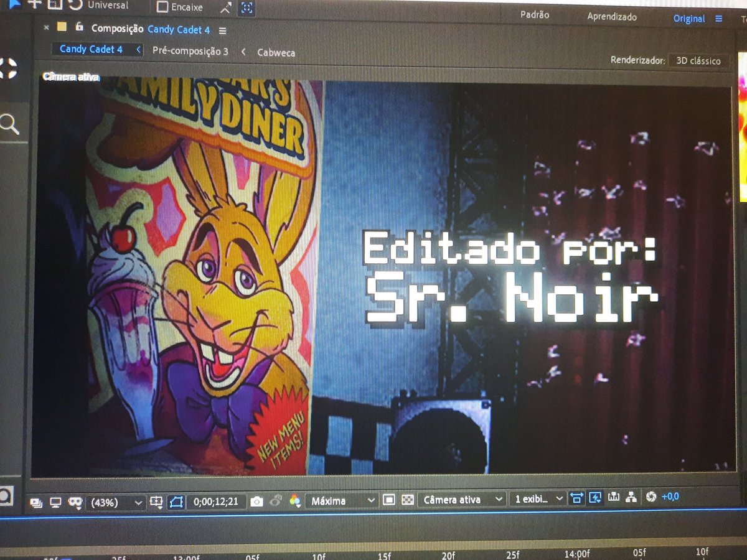The height and width of the screenshot is (560, 747).
Task: Click the arrow after Pré-composição 3 breadcrumb
Action: (x=243, y=52)
